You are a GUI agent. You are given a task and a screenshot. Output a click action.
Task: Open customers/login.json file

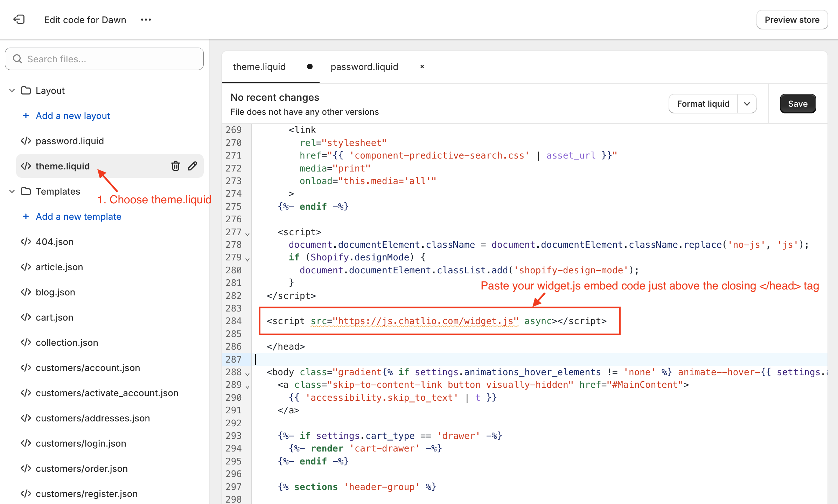[x=81, y=443]
